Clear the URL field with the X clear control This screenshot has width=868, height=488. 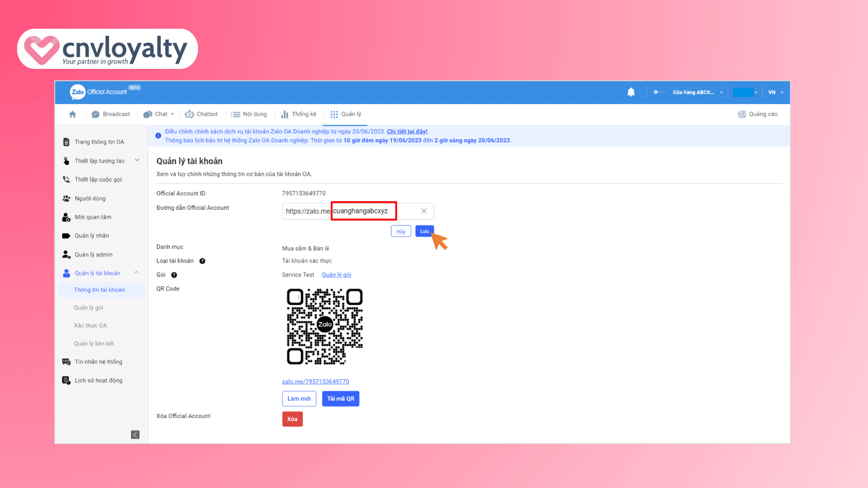424,211
